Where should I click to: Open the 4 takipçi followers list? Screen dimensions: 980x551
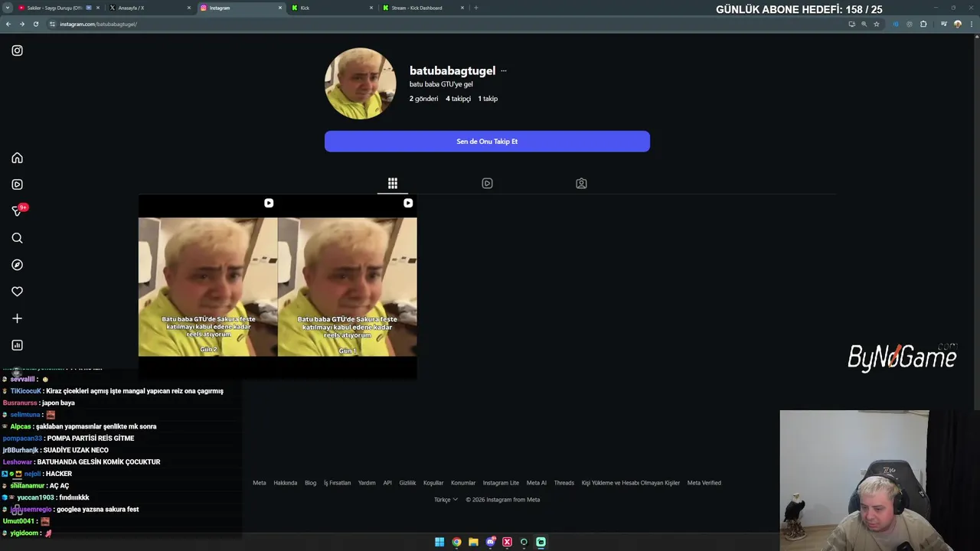tap(459, 99)
